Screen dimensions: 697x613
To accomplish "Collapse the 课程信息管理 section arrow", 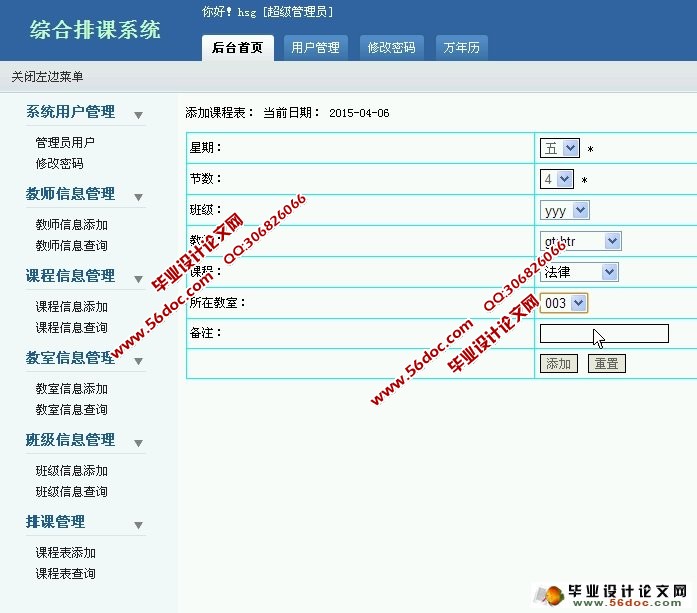I will pos(138,279).
